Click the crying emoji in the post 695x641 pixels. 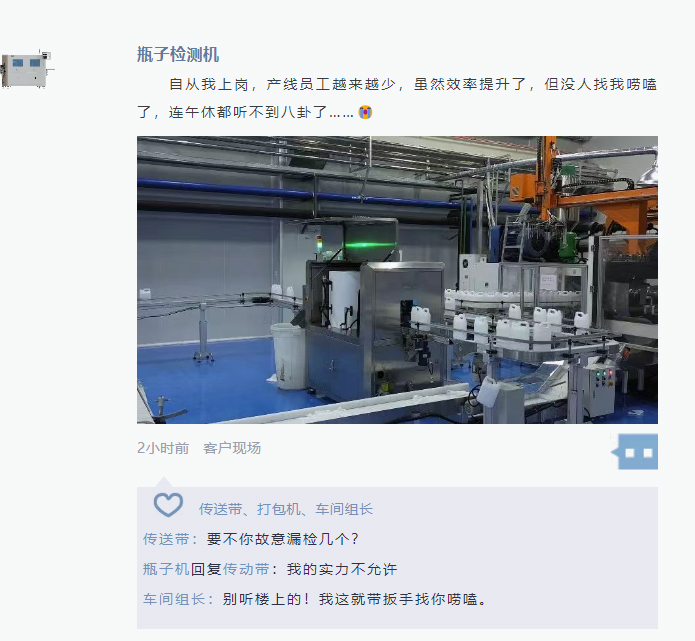[365, 112]
